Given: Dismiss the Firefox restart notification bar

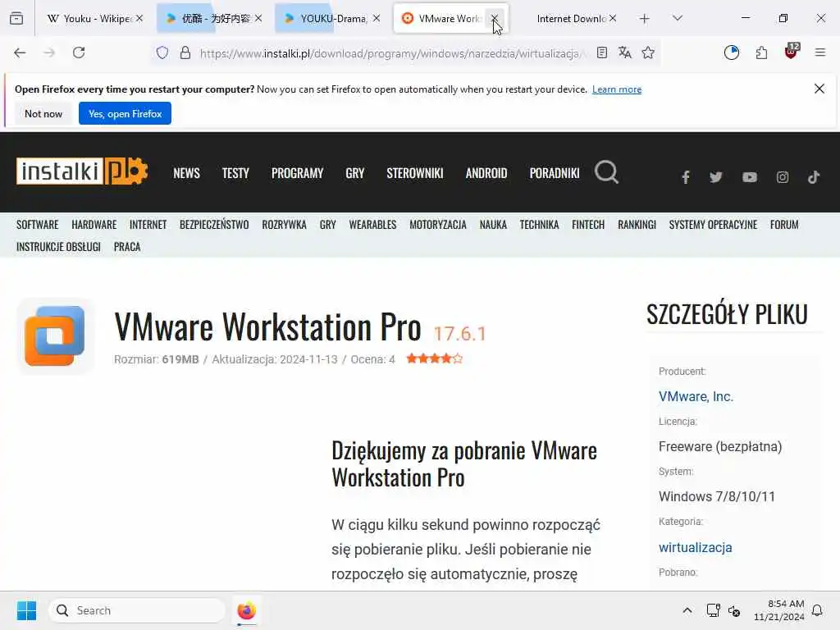Looking at the screenshot, I should 819,89.
